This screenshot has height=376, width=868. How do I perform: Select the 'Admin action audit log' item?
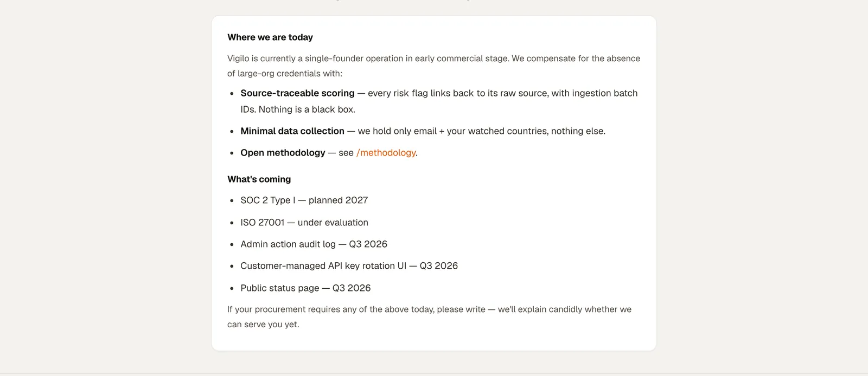[314, 244]
